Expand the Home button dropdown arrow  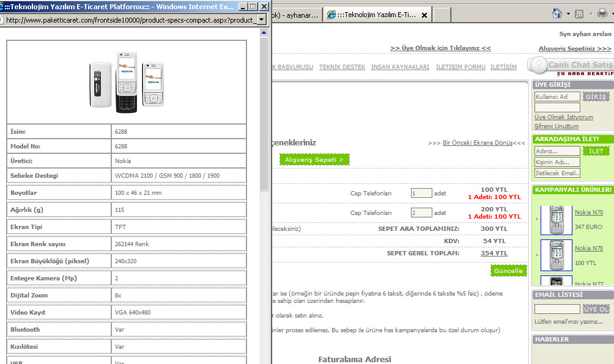tap(568, 13)
